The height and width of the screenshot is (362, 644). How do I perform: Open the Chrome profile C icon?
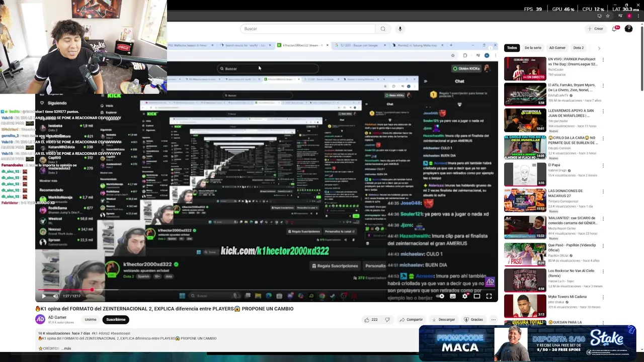click(x=629, y=16)
